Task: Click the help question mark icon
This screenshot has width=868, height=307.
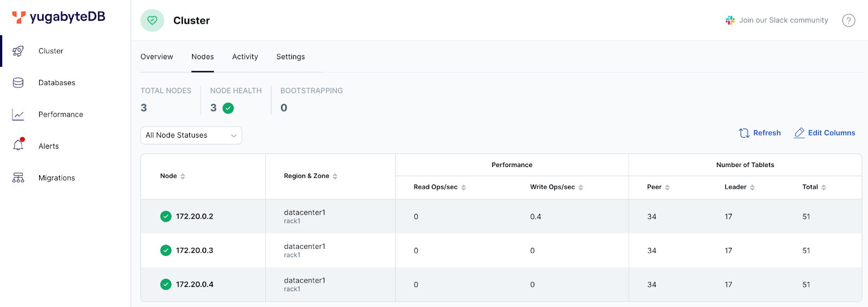Action: (848, 21)
